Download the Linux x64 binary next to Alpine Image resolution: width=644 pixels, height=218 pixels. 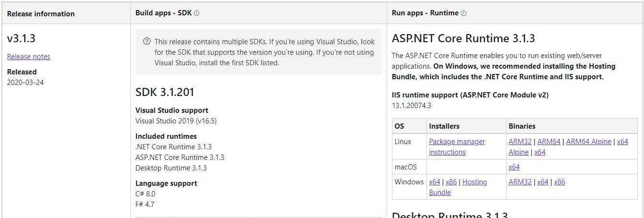click(x=540, y=152)
